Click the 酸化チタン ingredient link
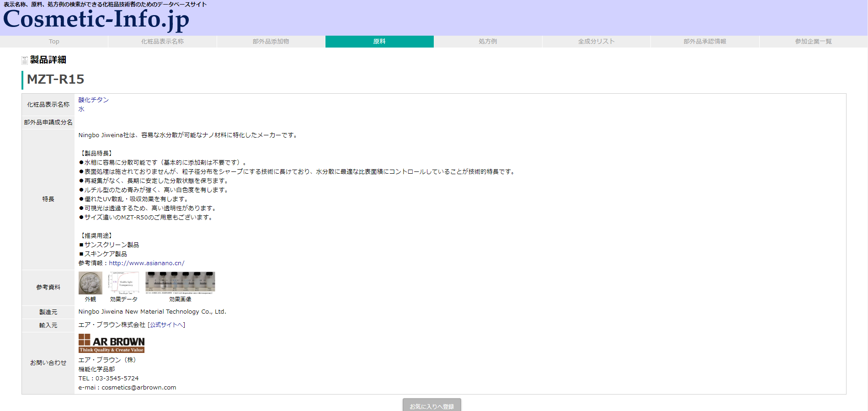The height and width of the screenshot is (411, 868). 94,100
